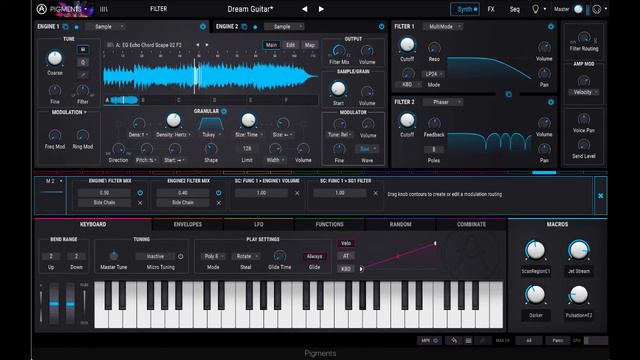Click the magnifier Q button in Tune
This screenshot has height=360, width=640.
(83, 62)
